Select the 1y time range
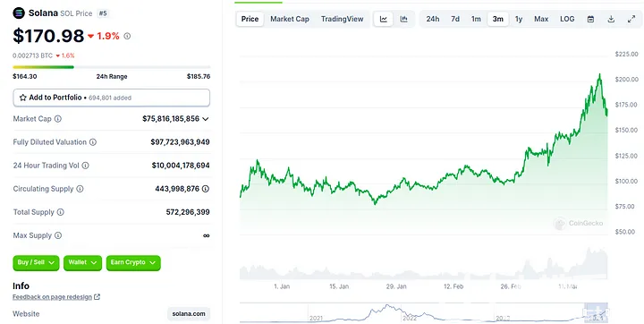The height and width of the screenshot is (324, 644). click(x=519, y=20)
